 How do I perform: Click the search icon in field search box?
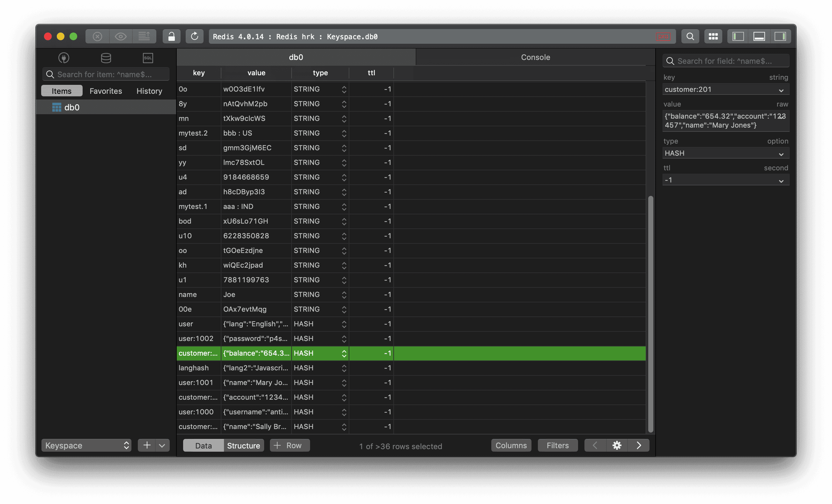tap(670, 61)
